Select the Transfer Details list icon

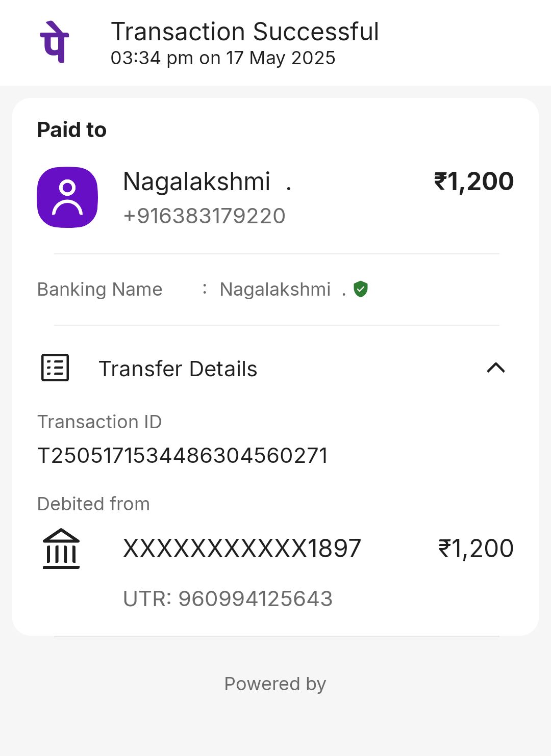point(55,368)
